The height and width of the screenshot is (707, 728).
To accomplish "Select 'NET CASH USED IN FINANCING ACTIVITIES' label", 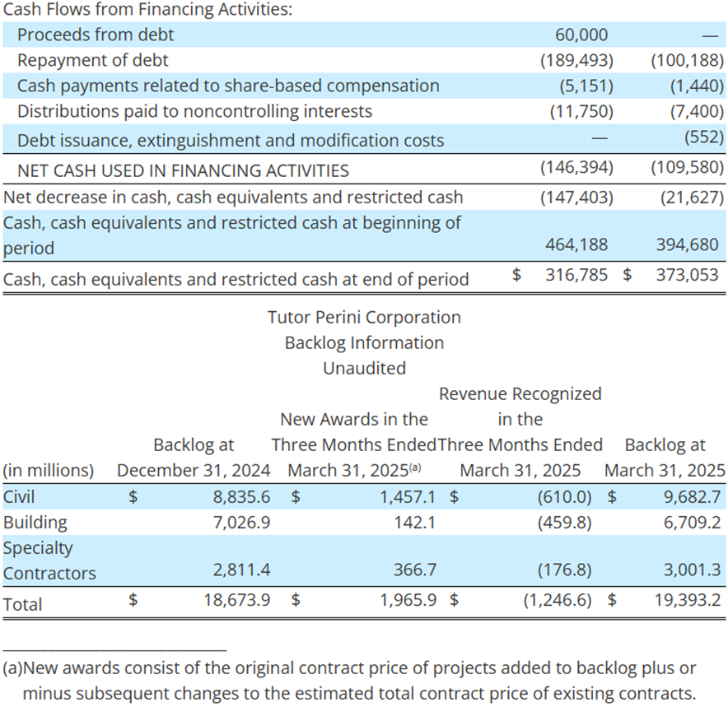I will (183, 170).
